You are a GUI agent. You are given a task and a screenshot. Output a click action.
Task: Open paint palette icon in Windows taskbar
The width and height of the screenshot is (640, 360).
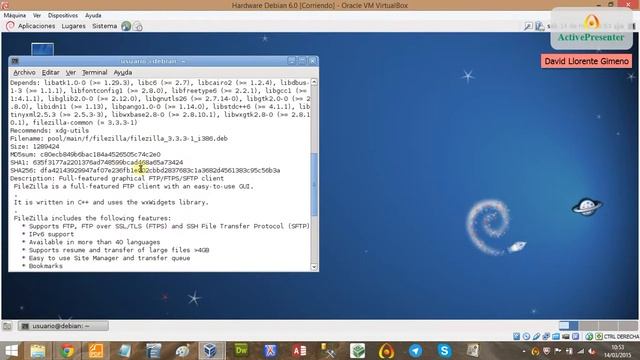pos(182,351)
